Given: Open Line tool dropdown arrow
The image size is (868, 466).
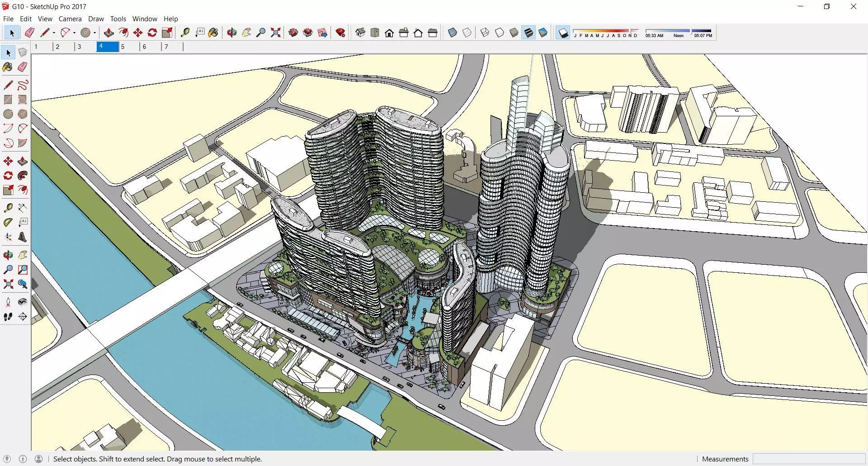Looking at the screenshot, I should [x=54, y=33].
